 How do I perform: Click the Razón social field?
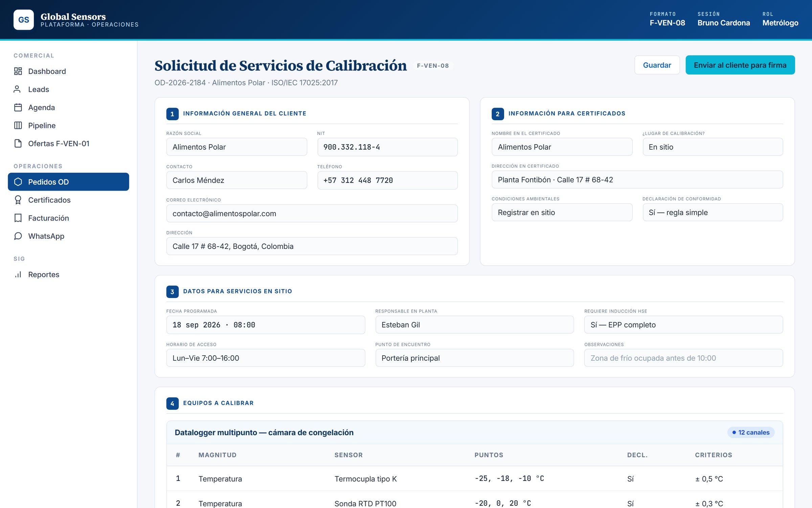pos(236,147)
